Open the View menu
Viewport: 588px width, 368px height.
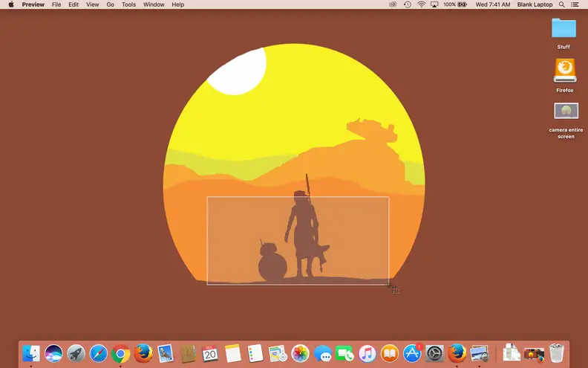pos(92,4)
